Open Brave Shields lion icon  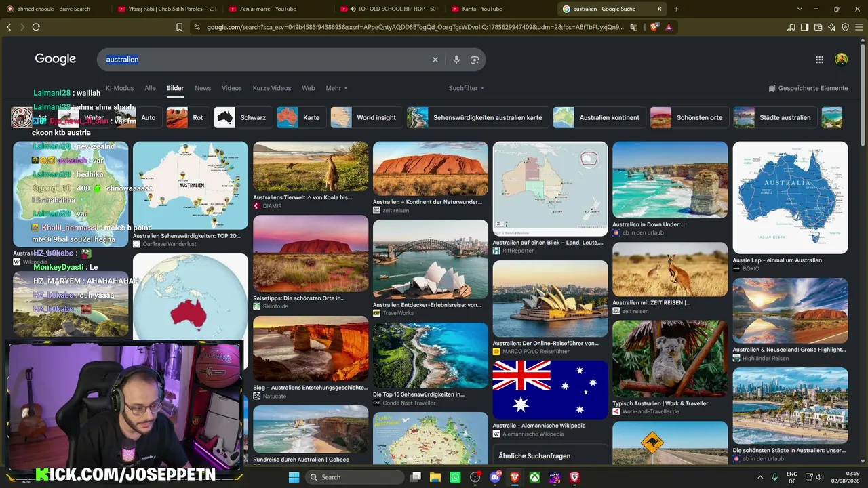point(654,27)
